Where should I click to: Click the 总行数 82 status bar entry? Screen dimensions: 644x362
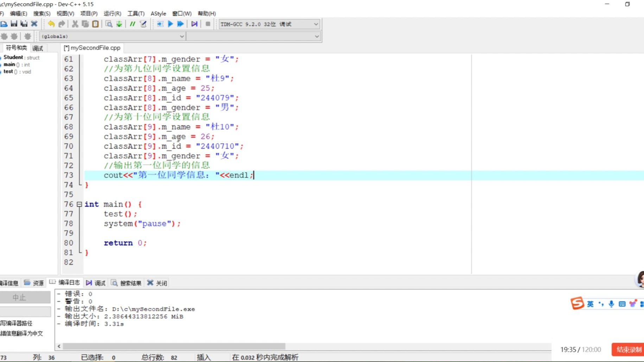[159, 357]
